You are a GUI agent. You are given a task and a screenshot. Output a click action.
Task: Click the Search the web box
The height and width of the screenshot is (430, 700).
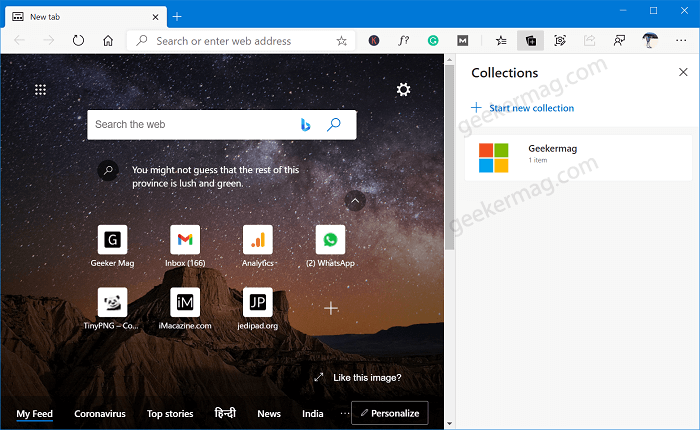(x=194, y=125)
